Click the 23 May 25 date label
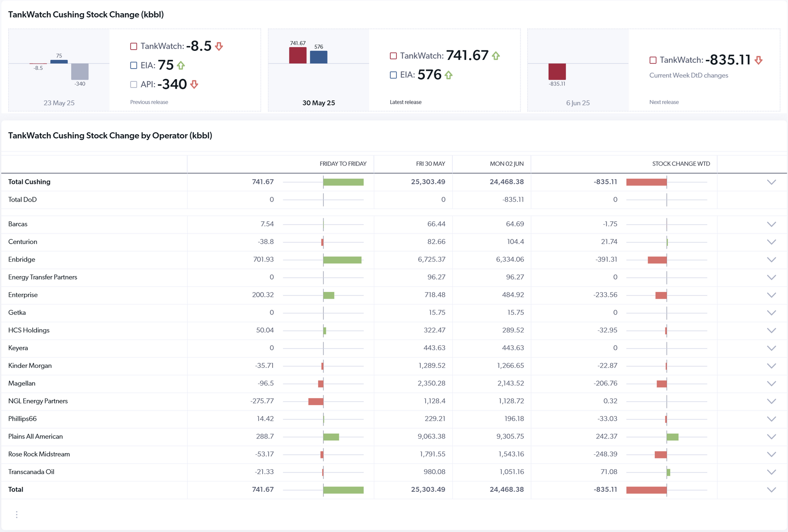The width and height of the screenshot is (788, 532). point(59,103)
